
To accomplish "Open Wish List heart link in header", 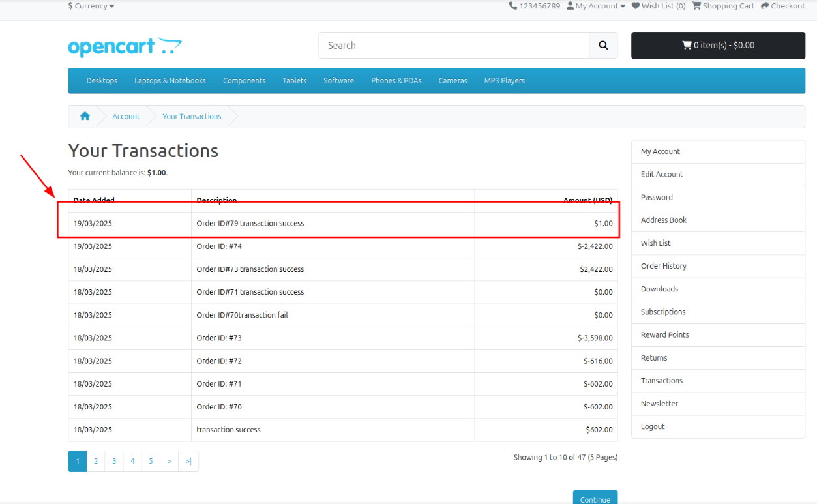I will 658,6.
